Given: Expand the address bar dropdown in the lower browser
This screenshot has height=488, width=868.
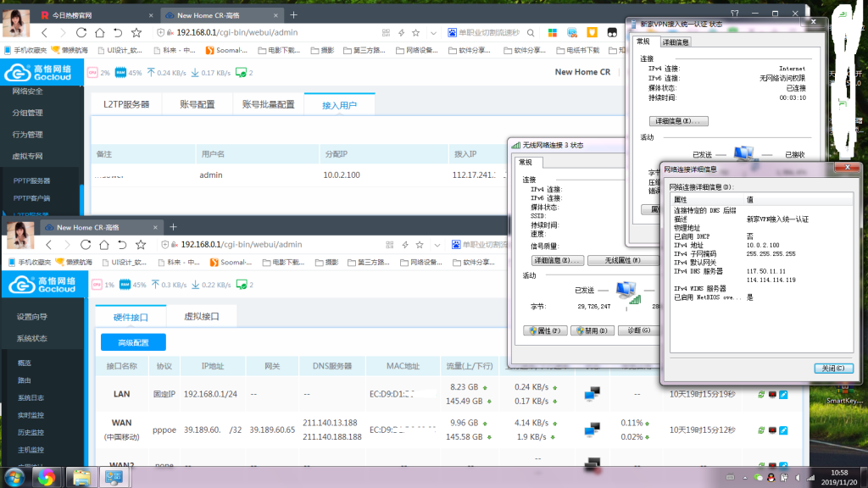Looking at the screenshot, I should coord(437,245).
